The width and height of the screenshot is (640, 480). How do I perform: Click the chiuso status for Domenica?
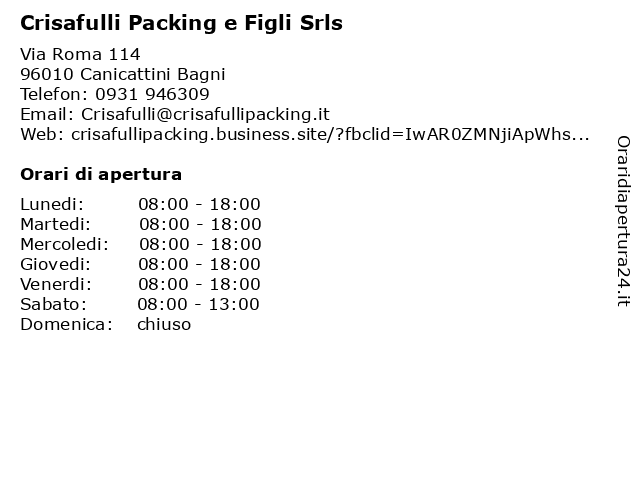[164, 324]
